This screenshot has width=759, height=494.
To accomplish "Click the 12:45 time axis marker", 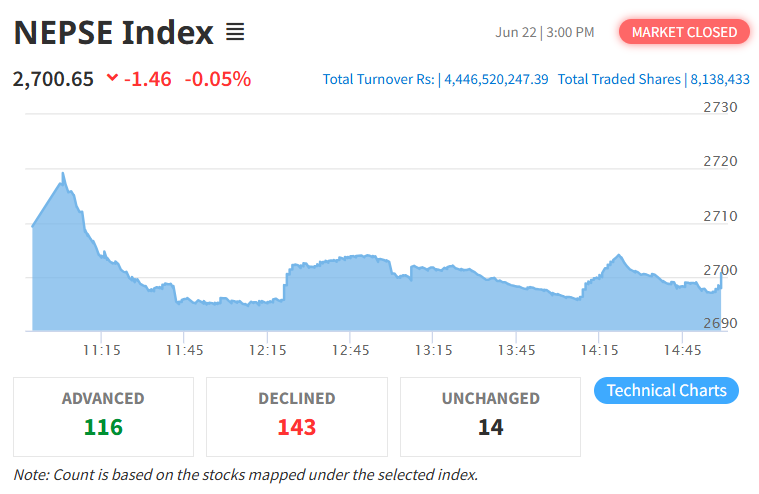I will tap(350, 350).
